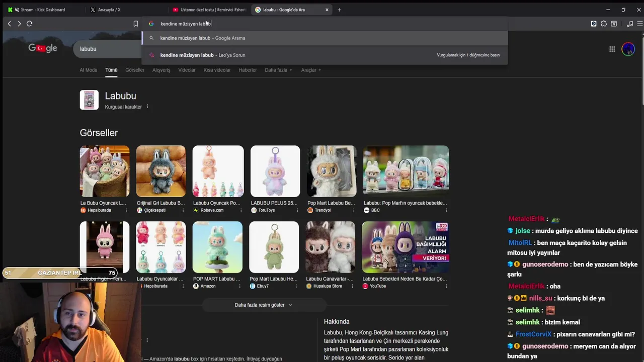This screenshot has height=362, width=644.
Task: Reload the current page
Action: coord(29,24)
